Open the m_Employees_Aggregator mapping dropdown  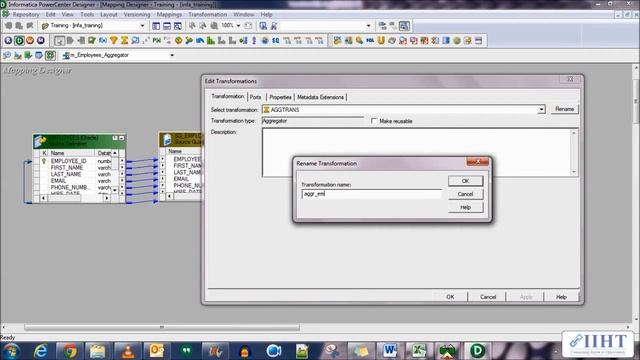click(x=172, y=55)
